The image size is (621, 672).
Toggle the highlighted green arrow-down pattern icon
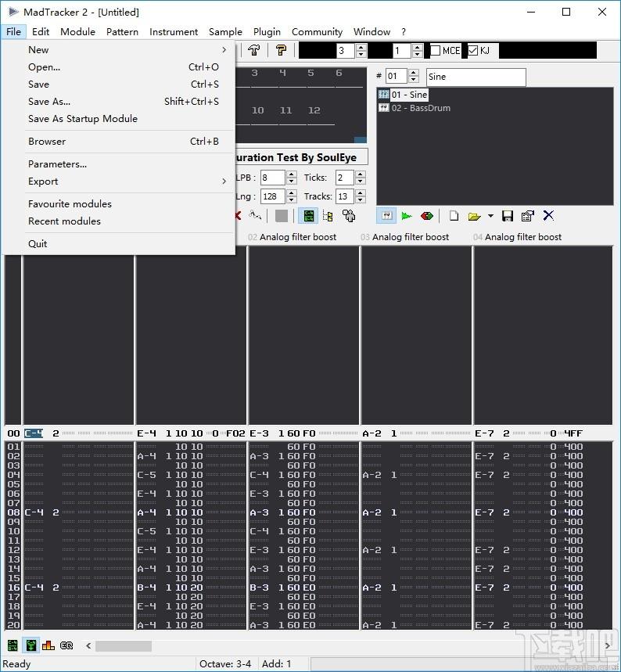pos(31,645)
